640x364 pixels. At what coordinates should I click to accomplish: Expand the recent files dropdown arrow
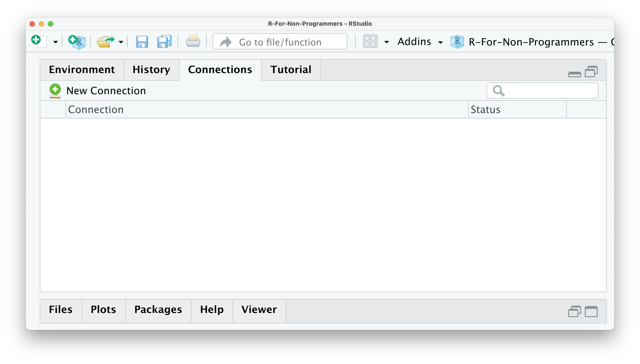click(121, 42)
